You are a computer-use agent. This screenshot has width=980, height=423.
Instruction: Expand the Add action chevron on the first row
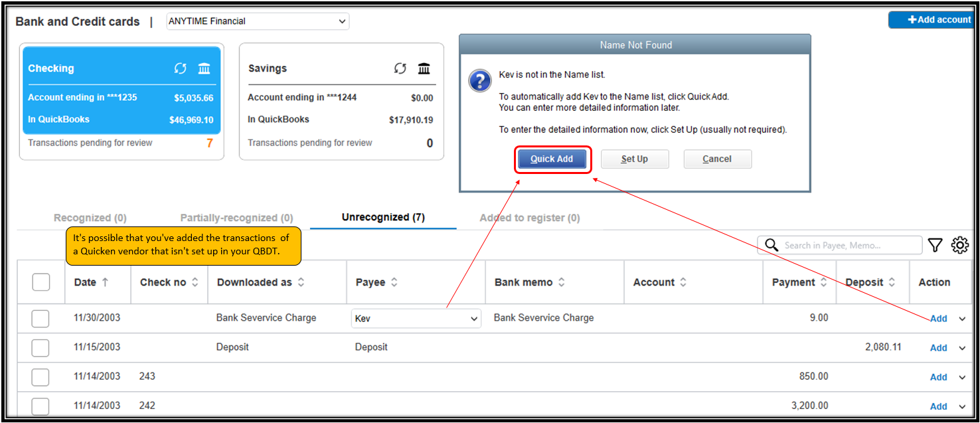[961, 319]
